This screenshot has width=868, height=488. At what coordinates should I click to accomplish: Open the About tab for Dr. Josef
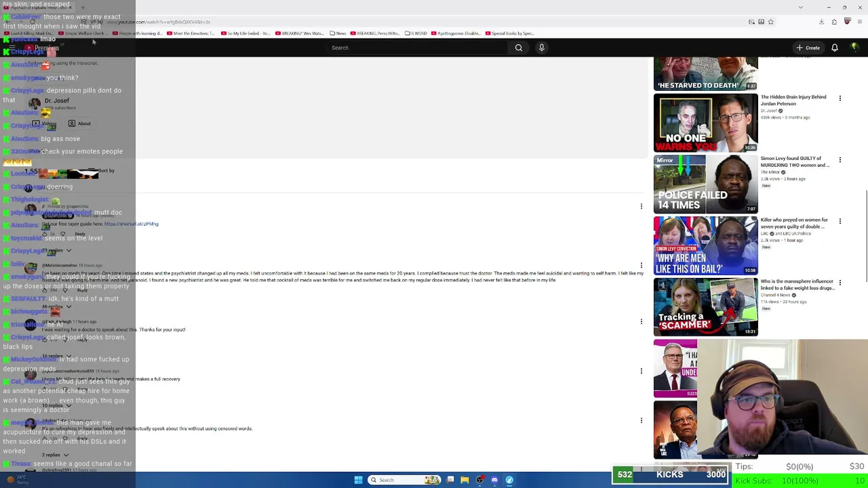point(79,123)
